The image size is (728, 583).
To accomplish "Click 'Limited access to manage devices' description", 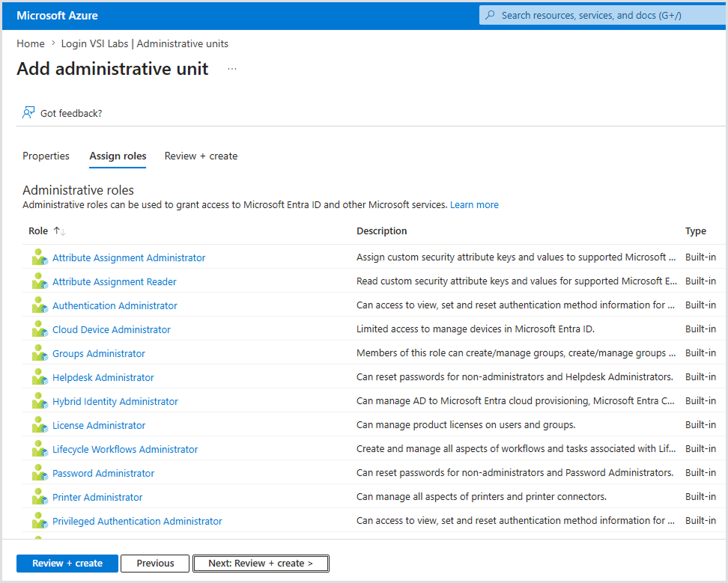I will [476, 329].
